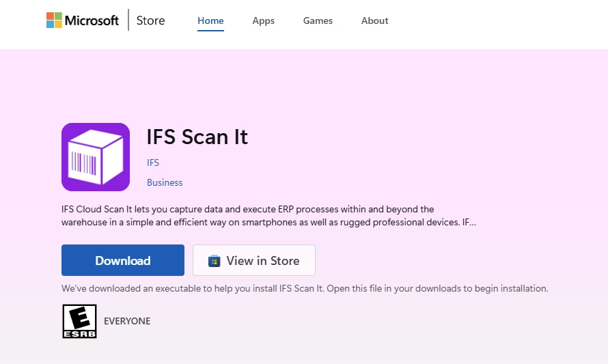Click the downloaded executable message text
The height and width of the screenshot is (364, 608).
305,288
